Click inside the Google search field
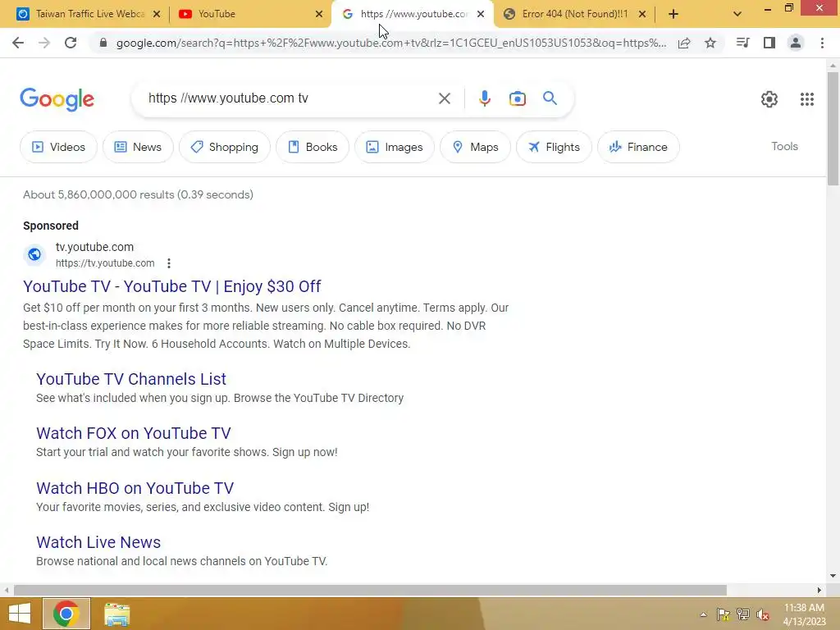840x630 pixels. [290, 98]
